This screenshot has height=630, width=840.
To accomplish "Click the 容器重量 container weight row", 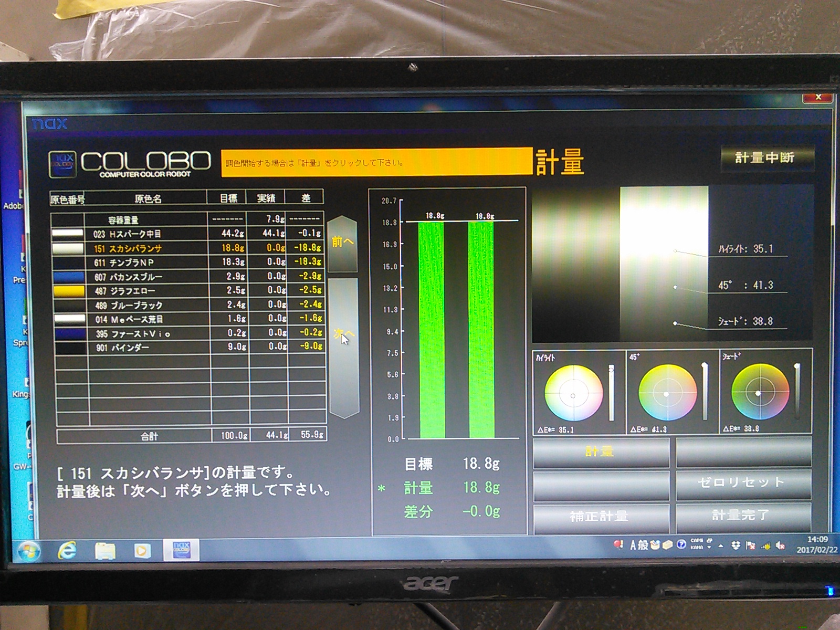I will point(188,219).
